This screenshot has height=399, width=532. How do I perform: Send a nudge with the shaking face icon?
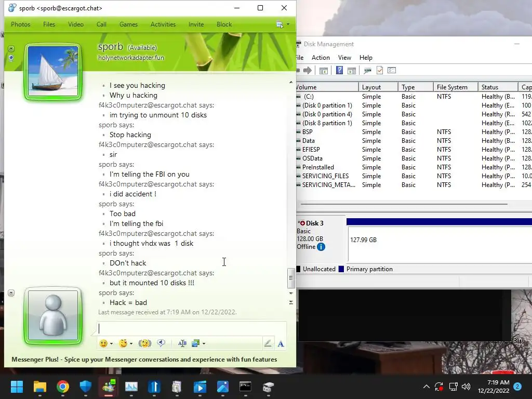click(x=145, y=343)
